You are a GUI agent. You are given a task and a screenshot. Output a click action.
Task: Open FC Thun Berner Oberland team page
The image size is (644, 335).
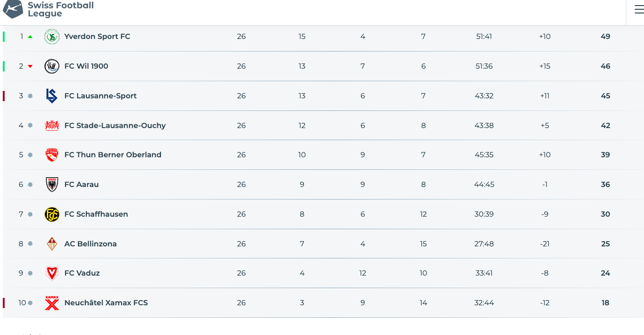pos(113,155)
